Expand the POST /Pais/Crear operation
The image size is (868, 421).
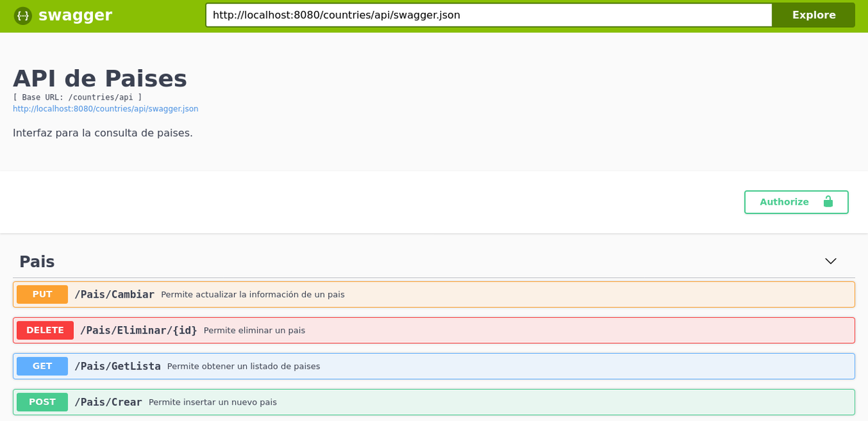pos(434,402)
